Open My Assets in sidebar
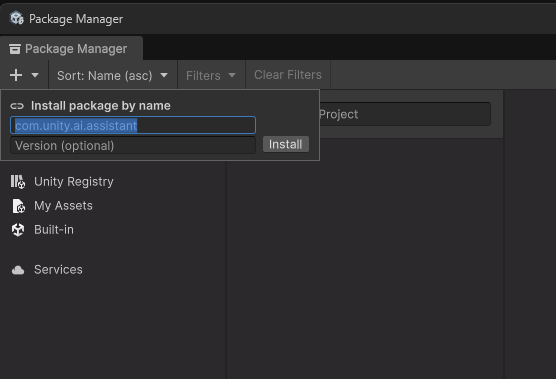The width and height of the screenshot is (556, 379). 63,206
